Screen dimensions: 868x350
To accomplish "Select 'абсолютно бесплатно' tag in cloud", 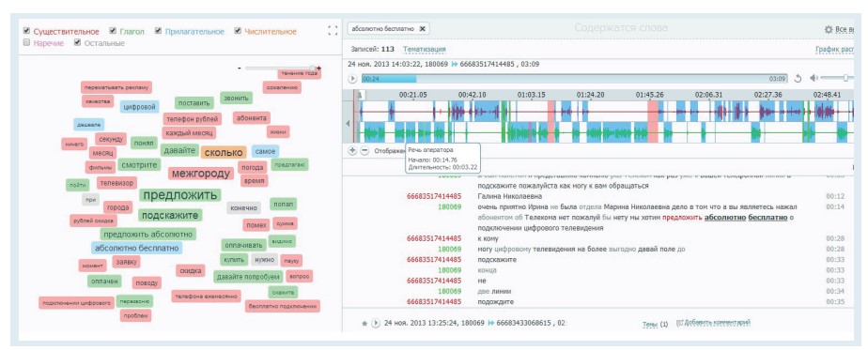I will coord(136,248).
